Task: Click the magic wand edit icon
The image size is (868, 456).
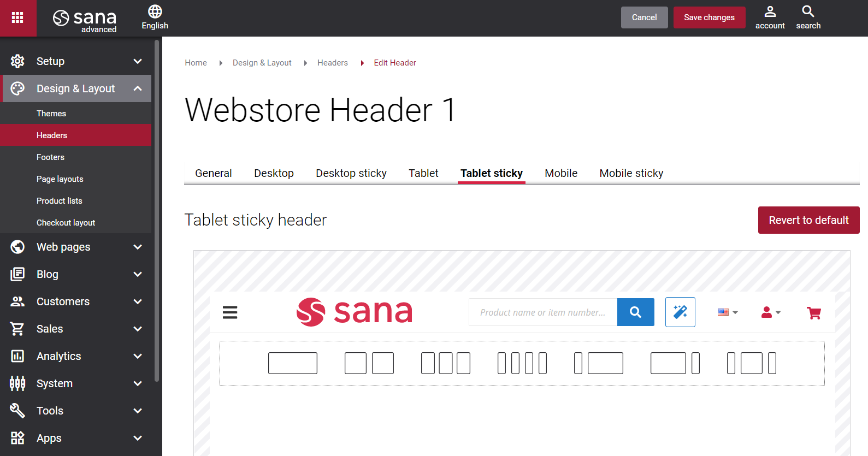Action: 680,312
